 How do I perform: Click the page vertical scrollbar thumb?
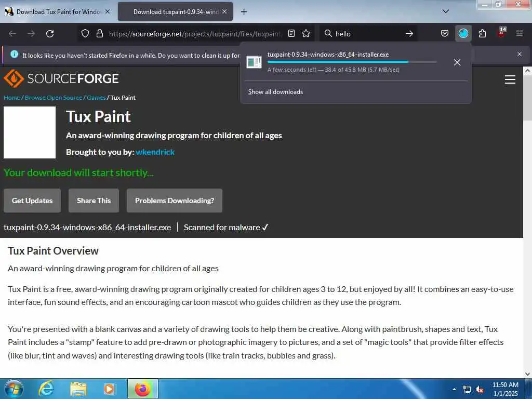527,98
